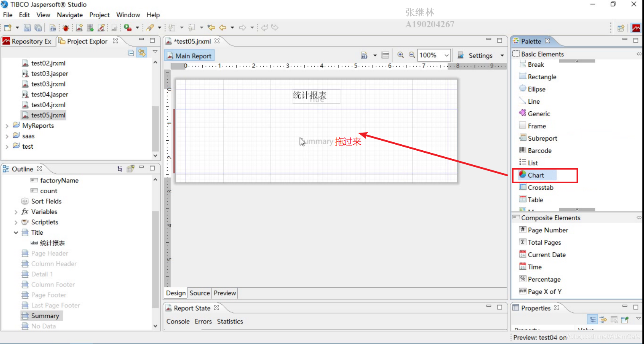Image resolution: width=644 pixels, height=344 pixels.
Task: Click the Jaspersoft perspective icon at top right
Action: [x=636, y=28]
